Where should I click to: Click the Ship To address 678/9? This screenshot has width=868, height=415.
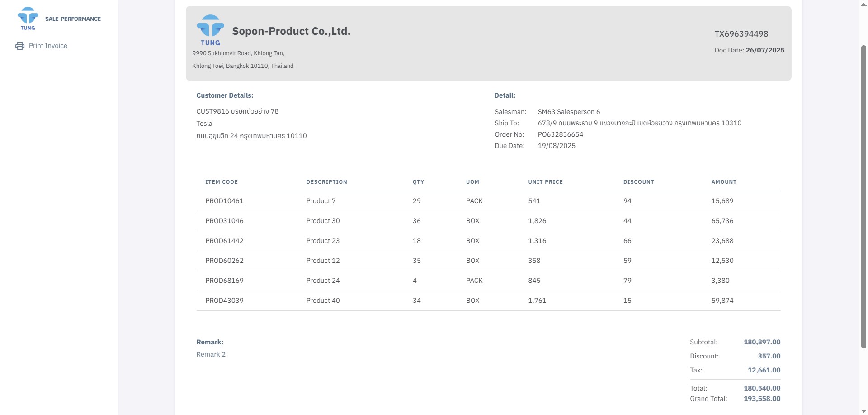click(x=639, y=123)
